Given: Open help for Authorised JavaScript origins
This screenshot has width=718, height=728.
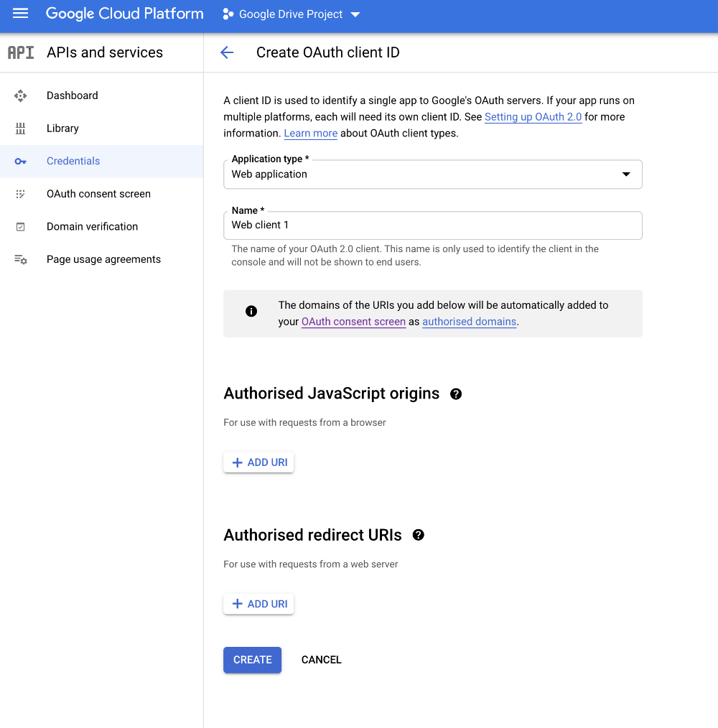Looking at the screenshot, I should [x=456, y=393].
